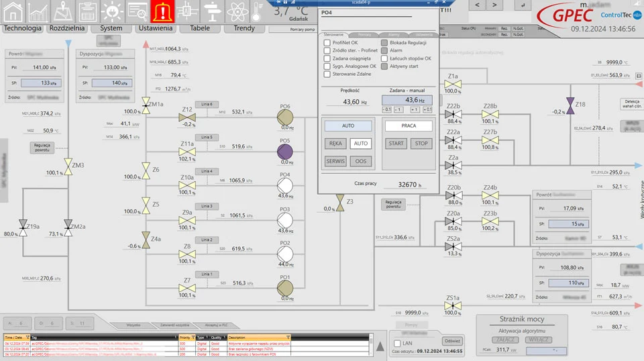Edit Zadana manual 43,6 Hz field
Image resolution: width=644 pixels, height=361 pixels.
pos(407,100)
